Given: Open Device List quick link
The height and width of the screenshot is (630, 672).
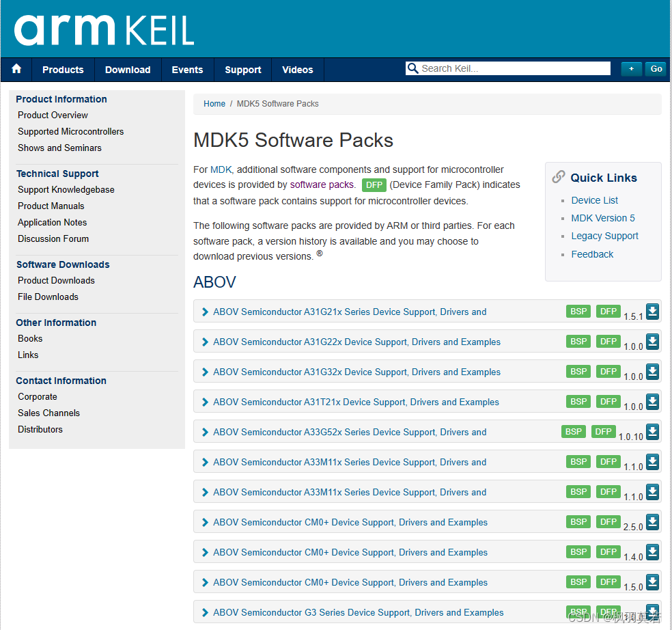Looking at the screenshot, I should pyautogui.click(x=594, y=200).
